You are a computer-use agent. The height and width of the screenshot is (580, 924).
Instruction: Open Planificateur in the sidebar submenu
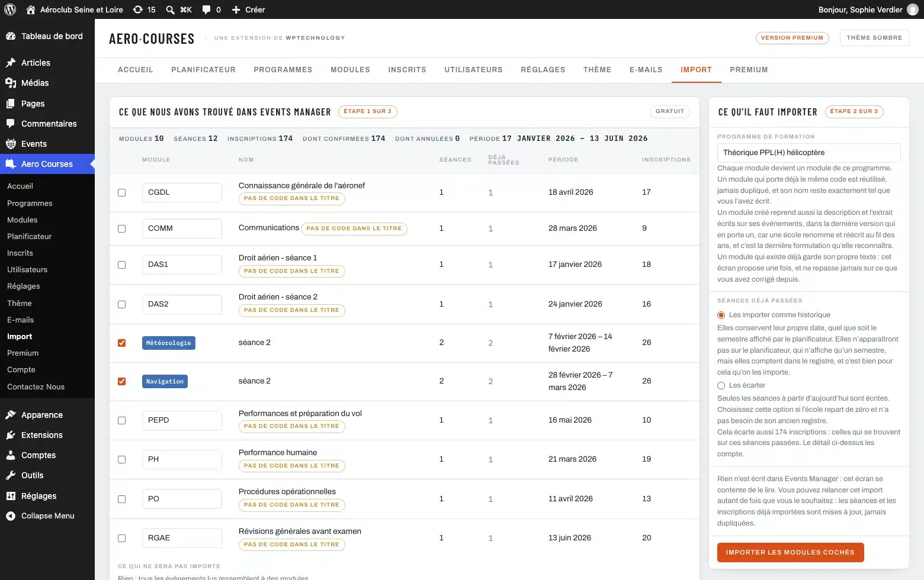click(x=29, y=236)
